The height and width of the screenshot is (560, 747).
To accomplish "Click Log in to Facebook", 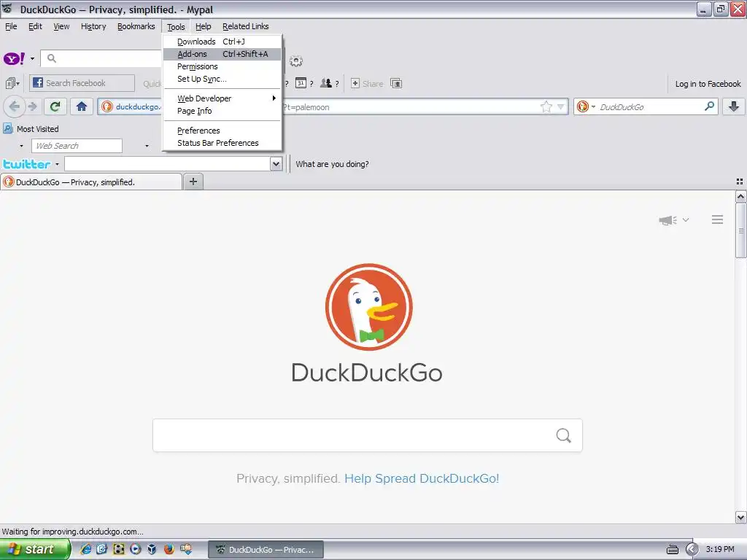I will [x=708, y=84].
